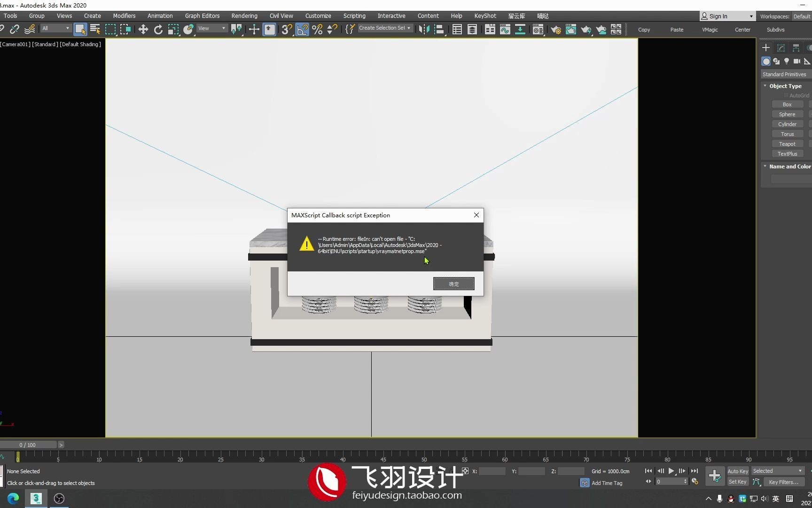The height and width of the screenshot is (508, 812).
Task: Enable the AutoGrid checkbox
Action: [786, 95]
